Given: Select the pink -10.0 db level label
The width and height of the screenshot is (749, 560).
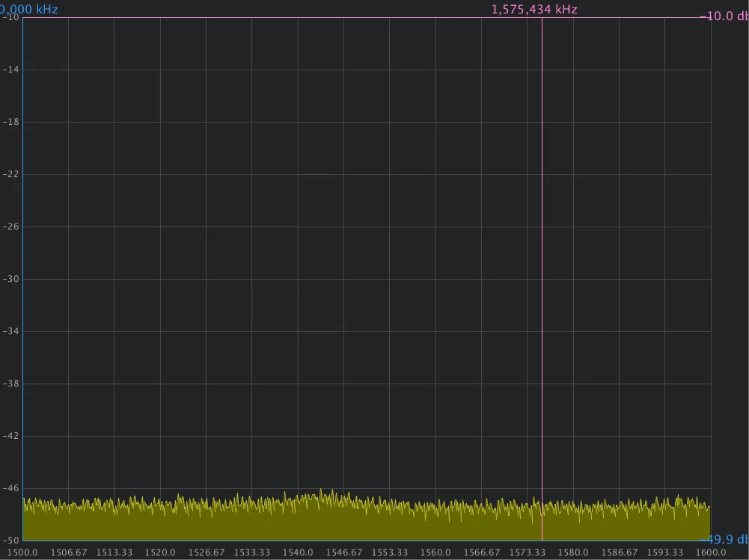Looking at the screenshot, I should 726,16.
